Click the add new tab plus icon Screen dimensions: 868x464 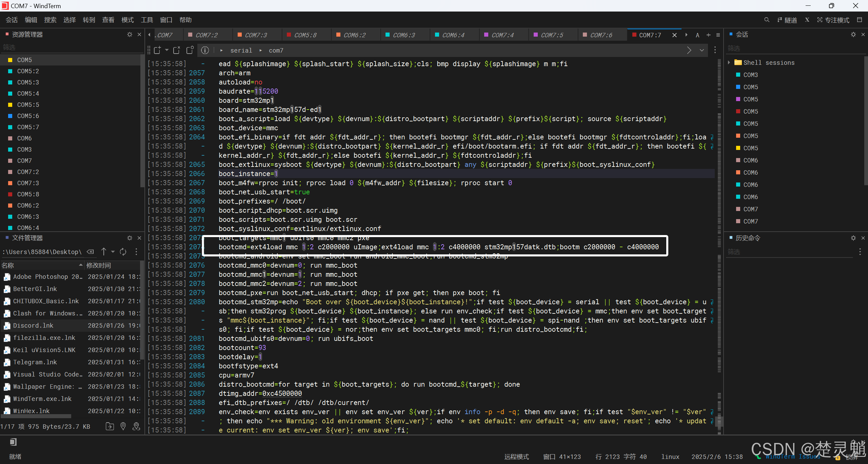pos(708,35)
